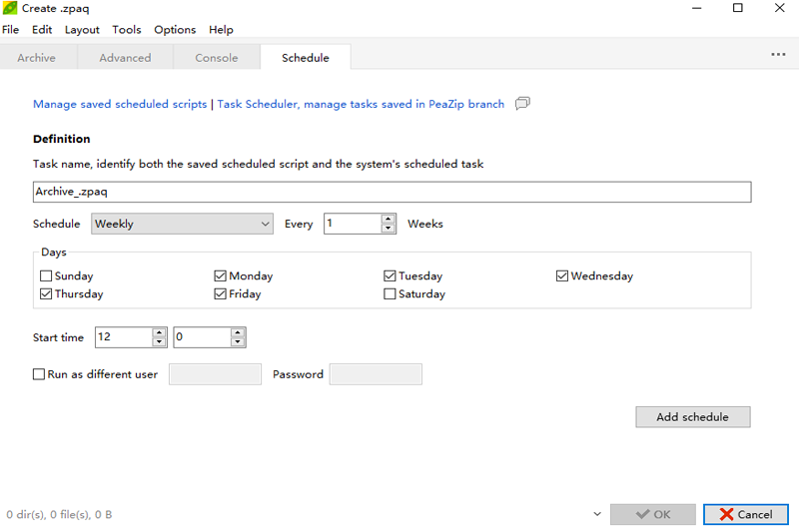The image size is (799, 532).
Task: Uncheck the Wednesday checkbox
Action: pos(562,276)
